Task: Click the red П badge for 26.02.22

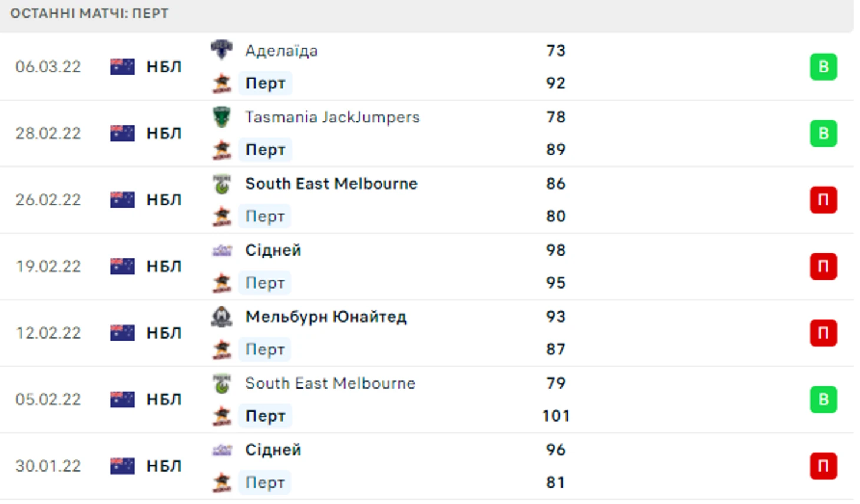Action: tap(823, 200)
